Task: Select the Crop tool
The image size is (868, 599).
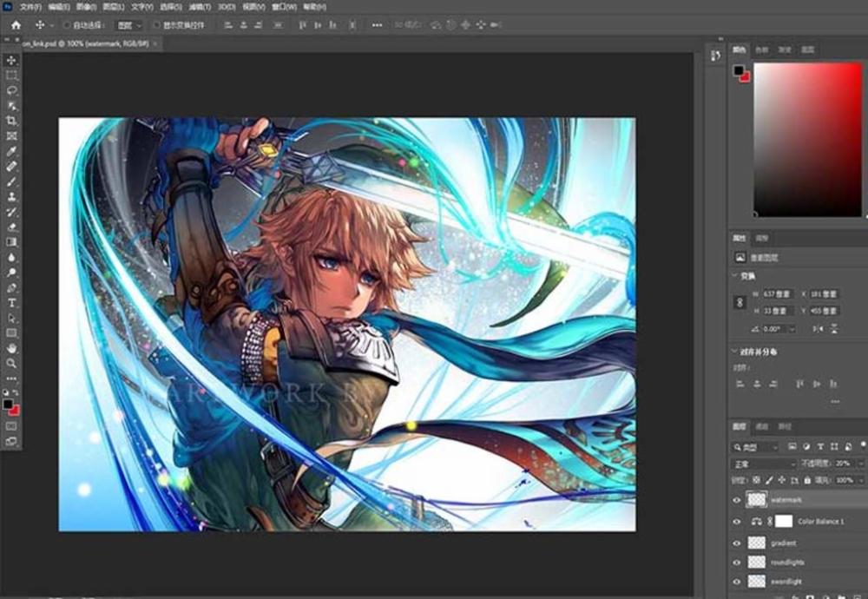Action: tap(12, 121)
